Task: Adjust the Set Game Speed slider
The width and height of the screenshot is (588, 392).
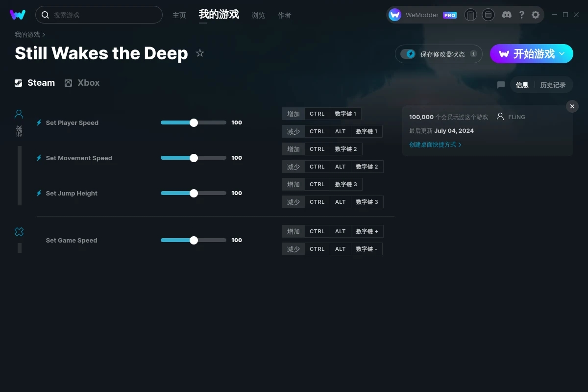Action: 194,240
